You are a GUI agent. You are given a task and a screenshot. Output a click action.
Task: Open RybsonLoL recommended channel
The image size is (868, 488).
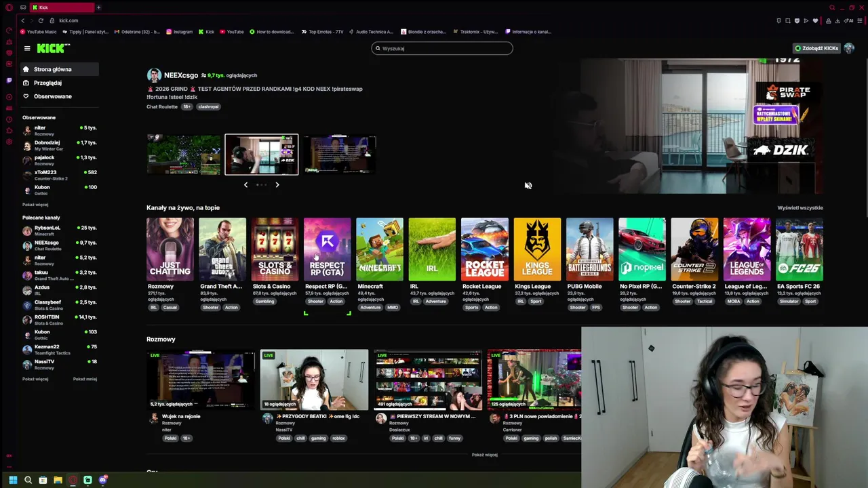click(x=60, y=230)
